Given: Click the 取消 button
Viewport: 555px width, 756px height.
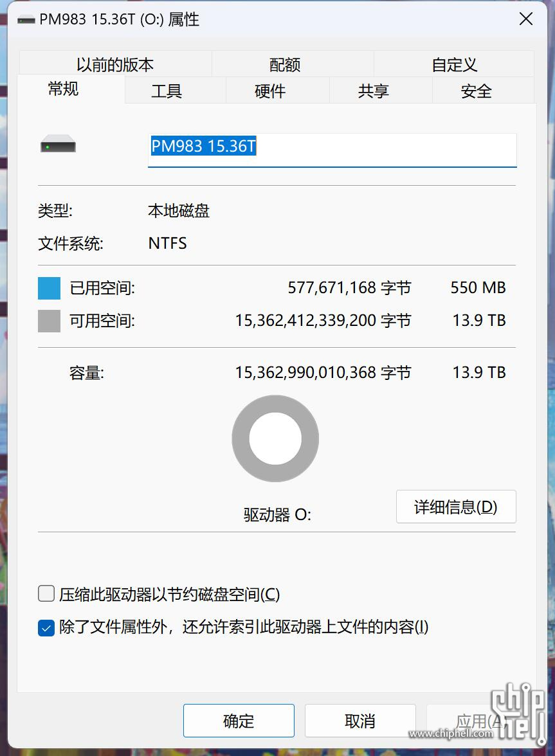Looking at the screenshot, I should click(360, 721).
